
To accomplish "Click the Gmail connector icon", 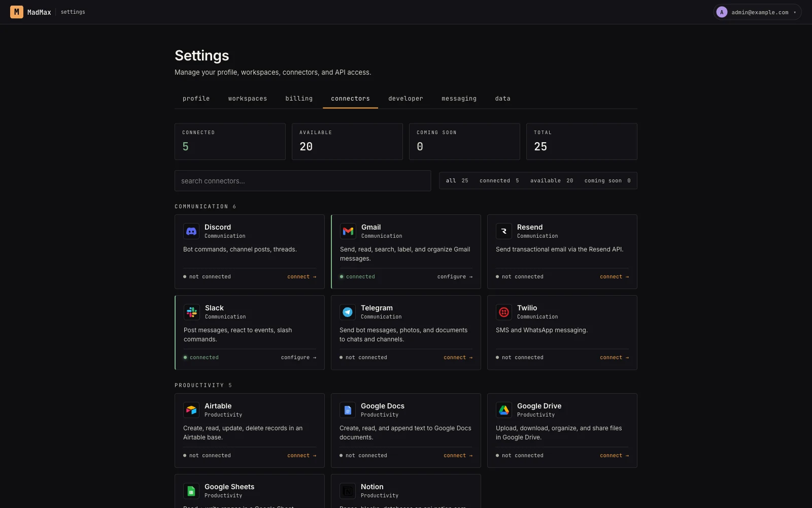I will click(x=348, y=231).
